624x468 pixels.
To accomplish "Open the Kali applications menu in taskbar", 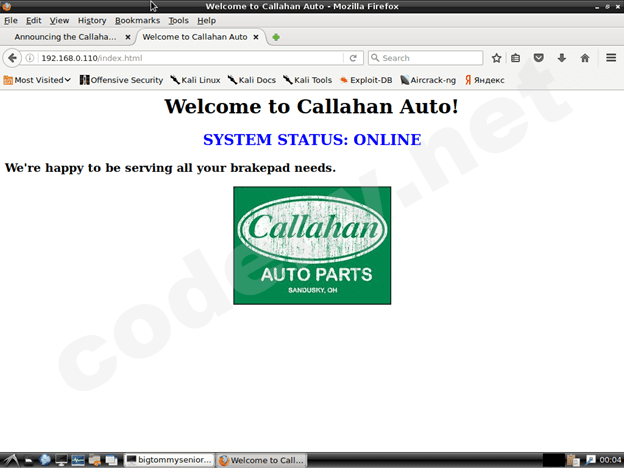I will click(10, 460).
